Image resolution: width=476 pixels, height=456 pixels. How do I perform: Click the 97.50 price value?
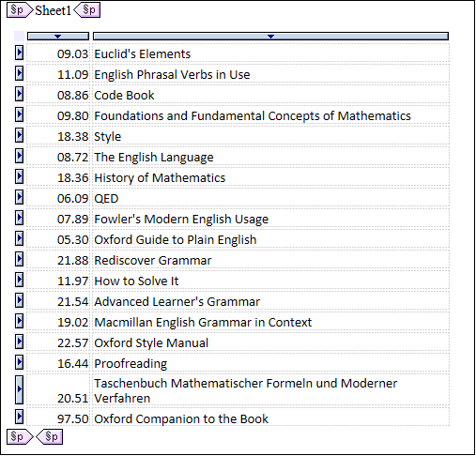click(x=72, y=419)
